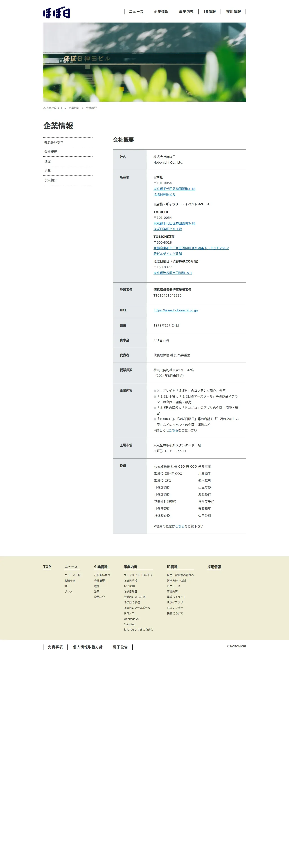Click T1010401048826 registration number text
This screenshot has height=868, width=289.
pyautogui.click(x=167, y=295)
